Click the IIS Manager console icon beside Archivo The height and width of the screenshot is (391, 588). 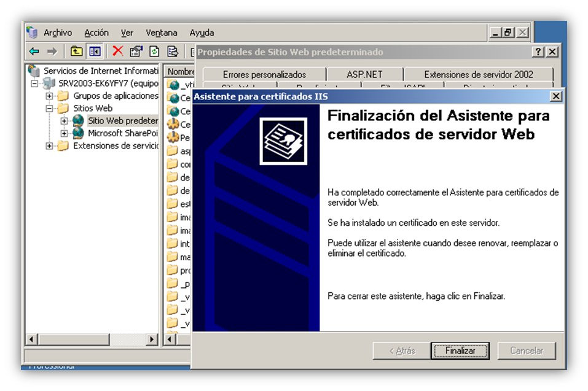[32, 33]
